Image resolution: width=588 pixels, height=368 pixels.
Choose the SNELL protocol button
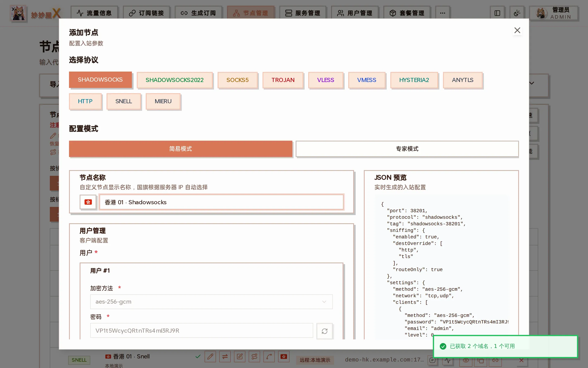(x=124, y=101)
